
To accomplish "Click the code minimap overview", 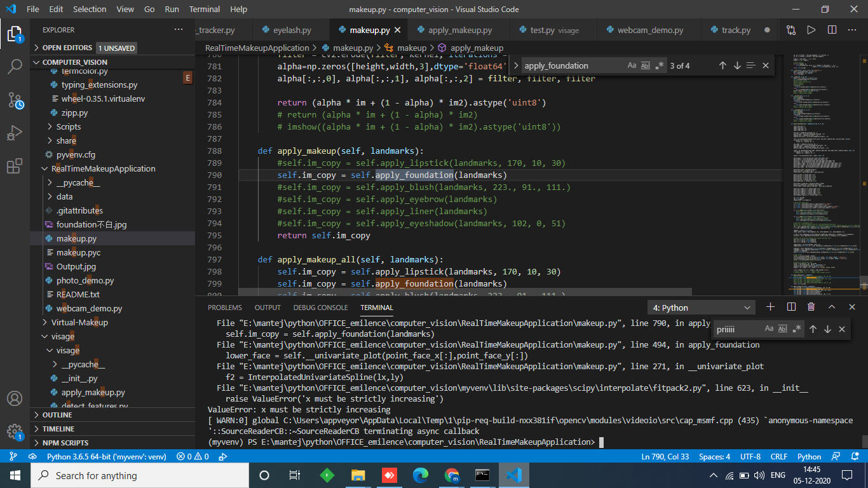I will 822,175.
